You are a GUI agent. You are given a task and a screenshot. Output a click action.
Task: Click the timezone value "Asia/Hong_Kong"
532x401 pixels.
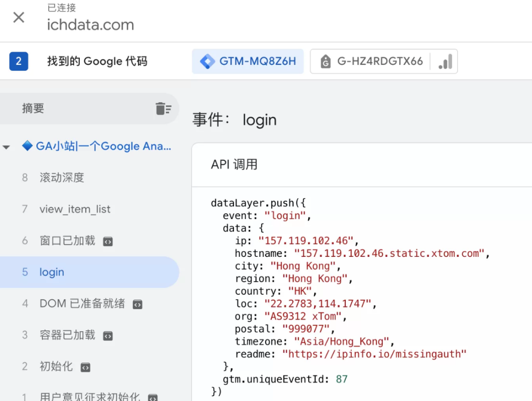342,341
